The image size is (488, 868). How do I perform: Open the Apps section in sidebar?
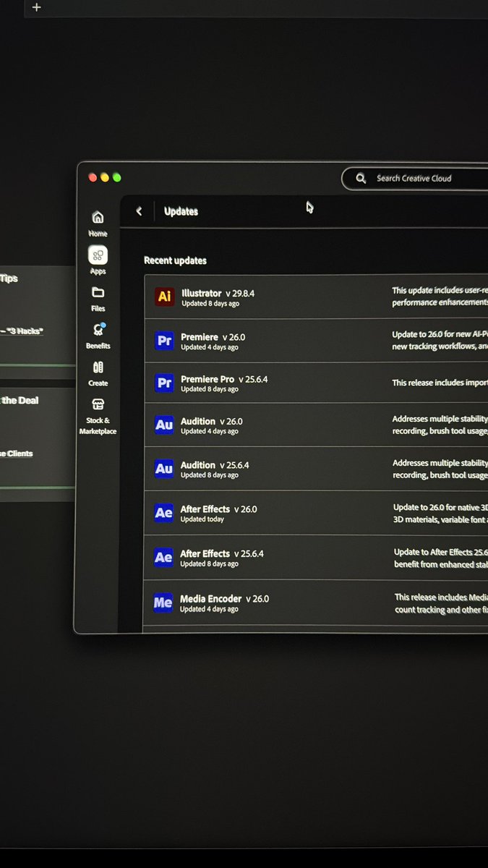tap(98, 260)
